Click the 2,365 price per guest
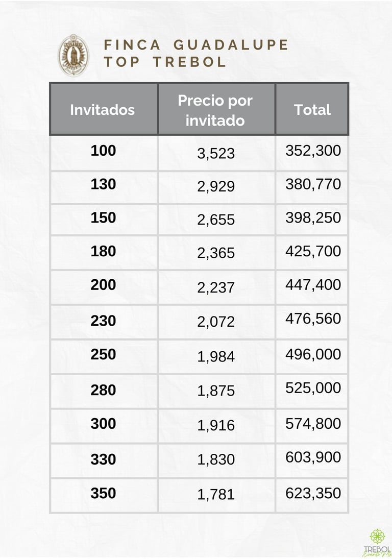Screen dimensions: 392x559 click(216, 253)
